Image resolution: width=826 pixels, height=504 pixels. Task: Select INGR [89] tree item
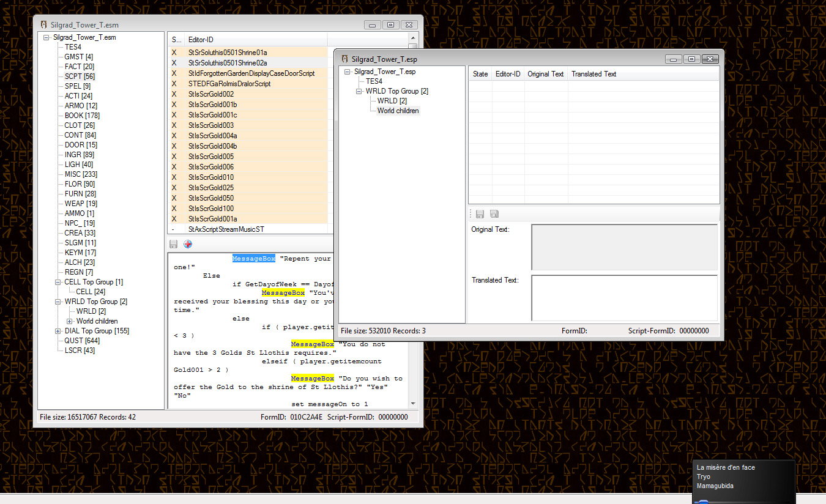pyautogui.click(x=80, y=155)
